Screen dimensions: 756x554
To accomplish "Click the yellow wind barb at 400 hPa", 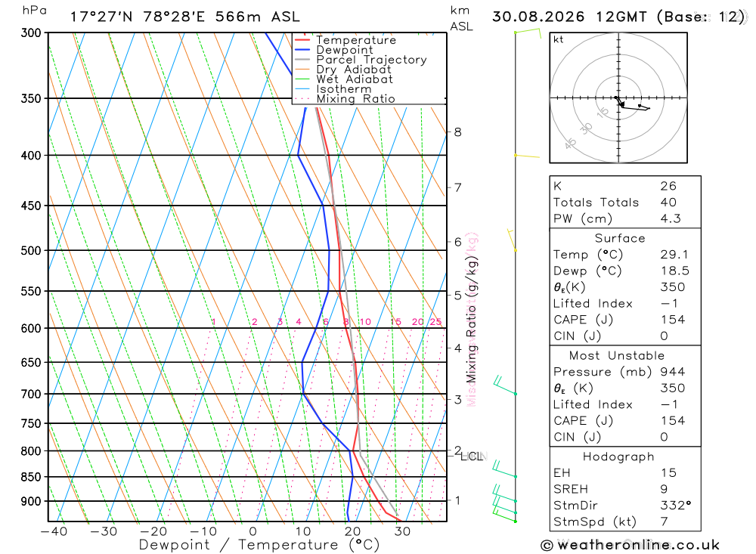I will pos(527,156).
